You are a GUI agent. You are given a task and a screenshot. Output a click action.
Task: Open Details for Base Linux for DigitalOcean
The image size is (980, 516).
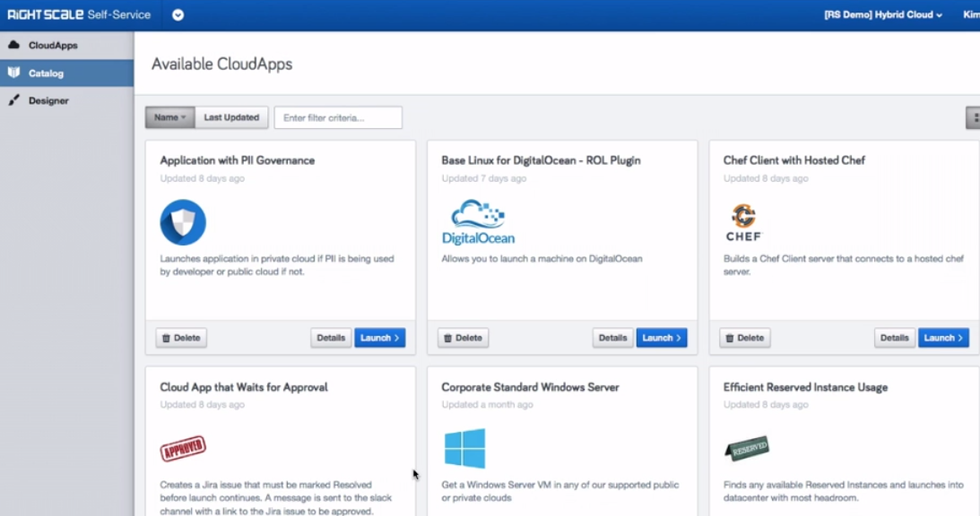coord(612,338)
